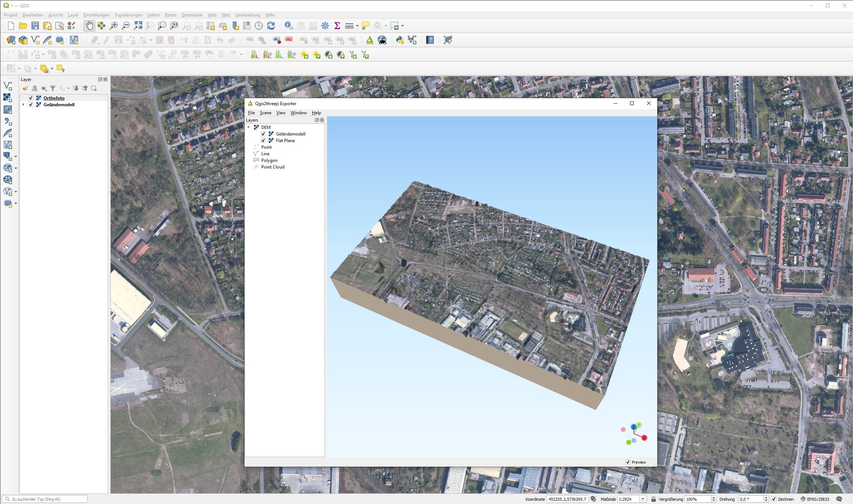Click the Zoom In magnifier tool
Screen dimensions: 853x504
click(x=114, y=26)
